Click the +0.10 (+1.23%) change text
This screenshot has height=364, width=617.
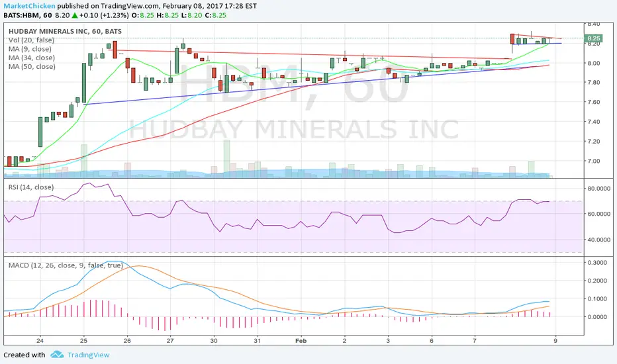104,15
